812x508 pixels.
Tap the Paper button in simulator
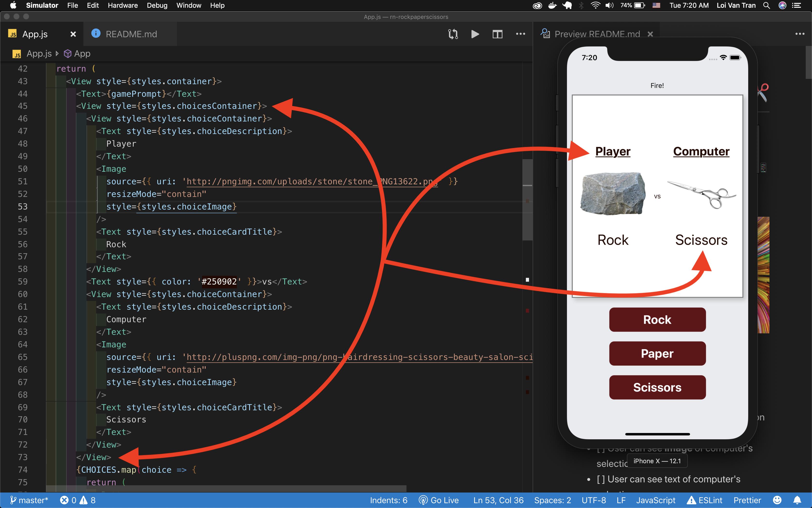657,353
